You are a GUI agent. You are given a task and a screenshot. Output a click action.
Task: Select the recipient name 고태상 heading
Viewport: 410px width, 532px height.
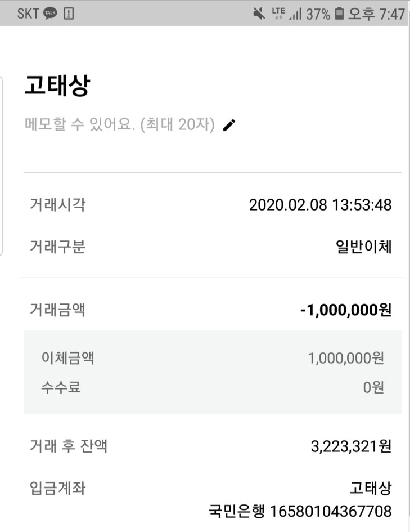click(57, 85)
